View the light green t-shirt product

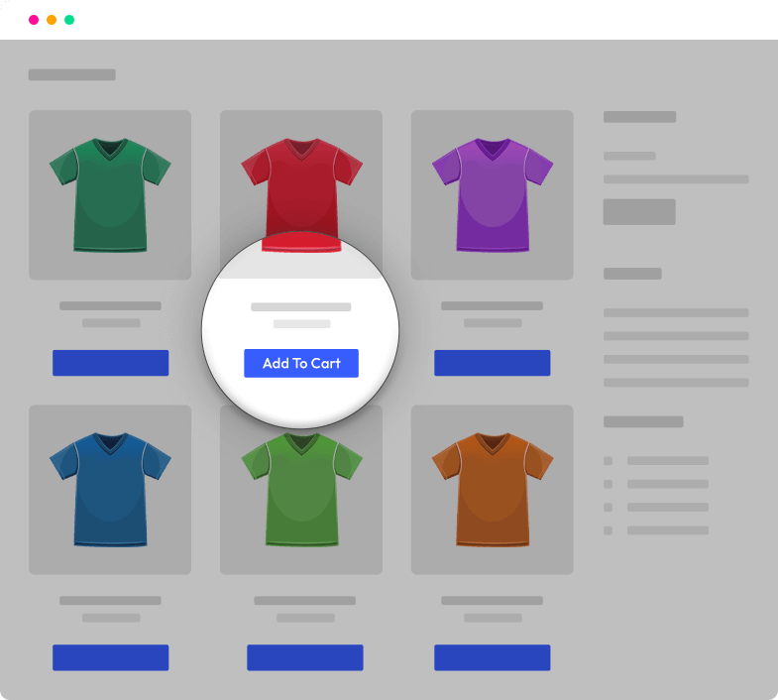[301, 490]
